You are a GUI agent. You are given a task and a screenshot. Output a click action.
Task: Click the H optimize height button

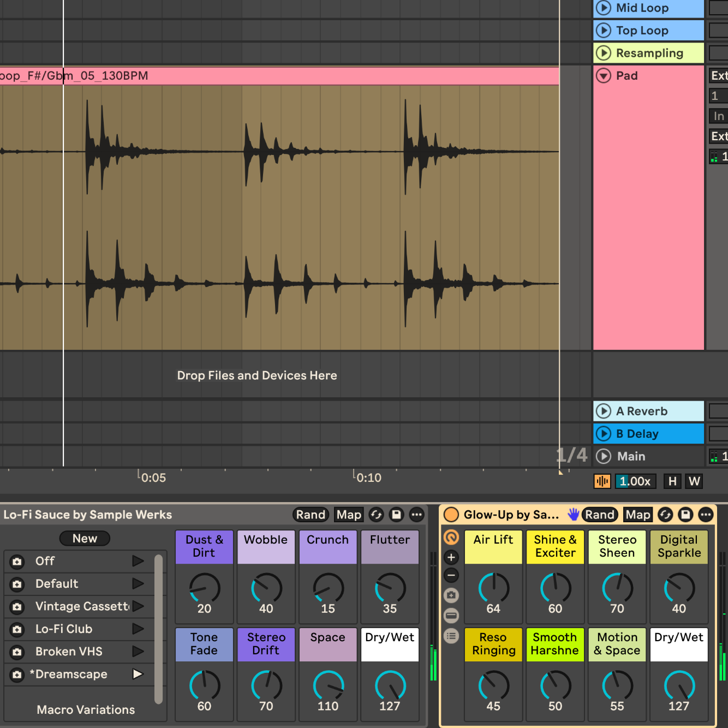click(x=672, y=481)
